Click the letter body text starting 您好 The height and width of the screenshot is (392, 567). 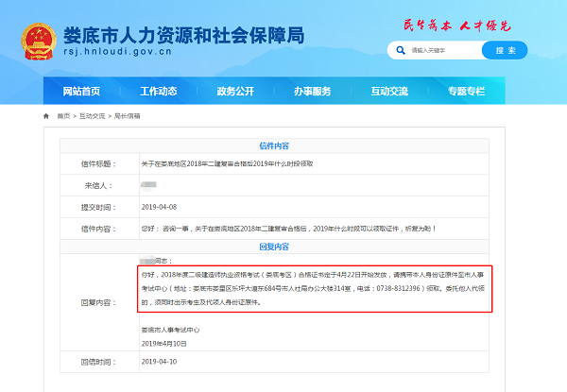pyautogui.click(x=288, y=229)
